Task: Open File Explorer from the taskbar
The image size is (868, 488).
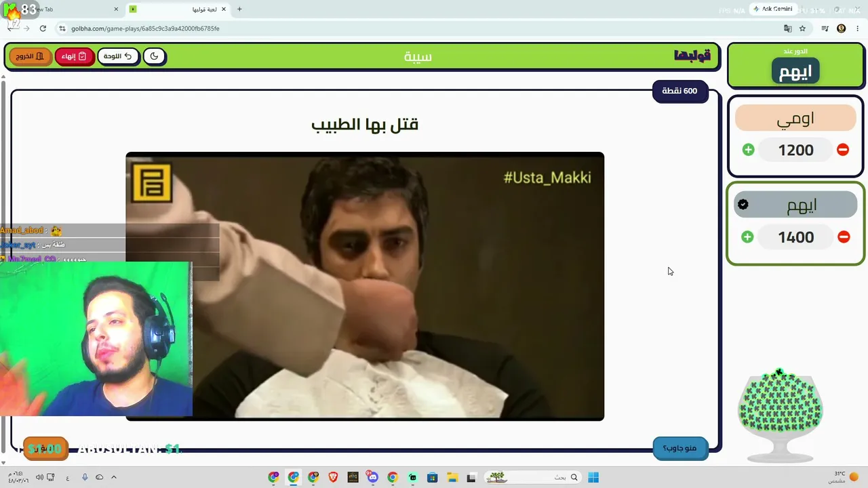Action: [452, 477]
